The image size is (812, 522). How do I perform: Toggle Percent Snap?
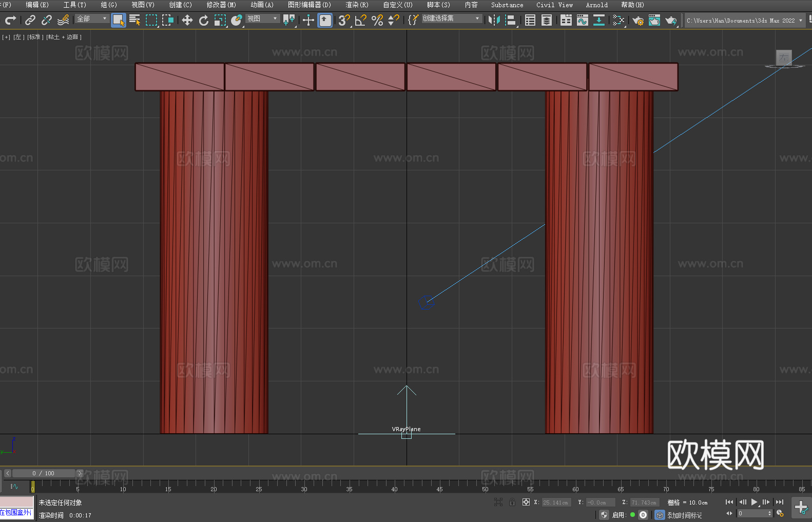[377, 20]
